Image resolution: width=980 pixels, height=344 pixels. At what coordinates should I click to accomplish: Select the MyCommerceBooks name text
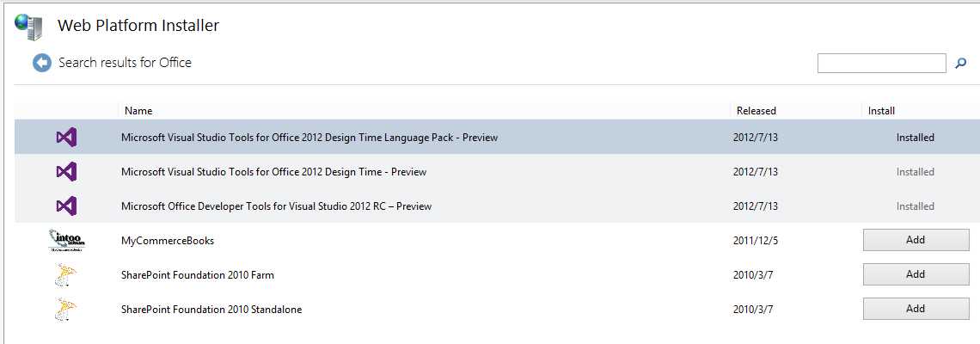tap(168, 240)
